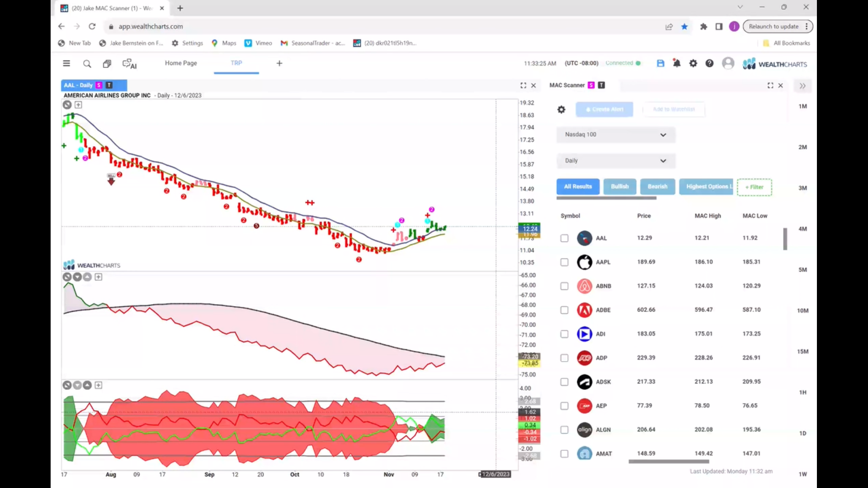This screenshot has height=488, width=868.
Task: Add indicator plus on bottom pane
Action: [99, 385]
